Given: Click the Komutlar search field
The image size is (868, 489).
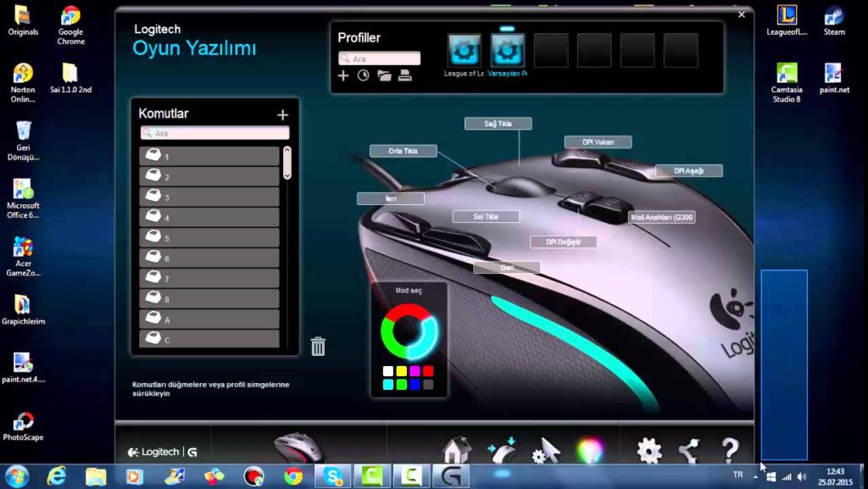Looking at the screenshot, I should tap(214, 133).
